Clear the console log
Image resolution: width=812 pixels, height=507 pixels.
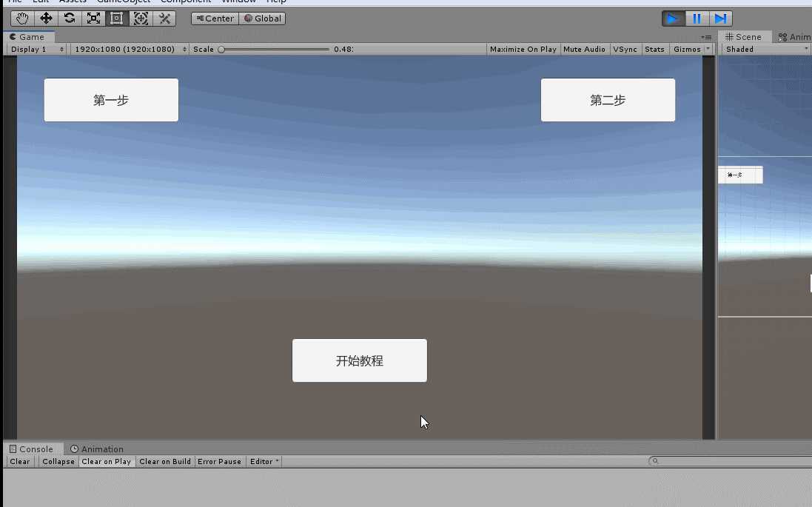[x=20, y=461]
